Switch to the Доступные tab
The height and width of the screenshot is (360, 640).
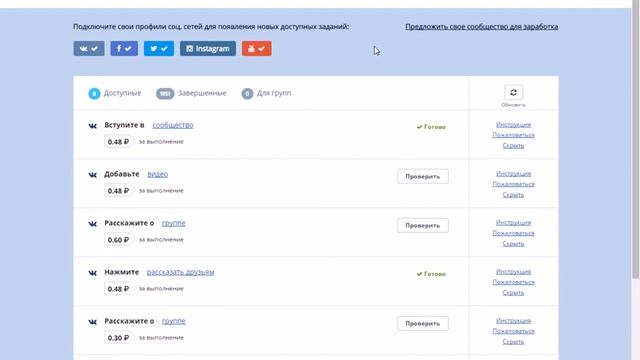tap(115, 93)
